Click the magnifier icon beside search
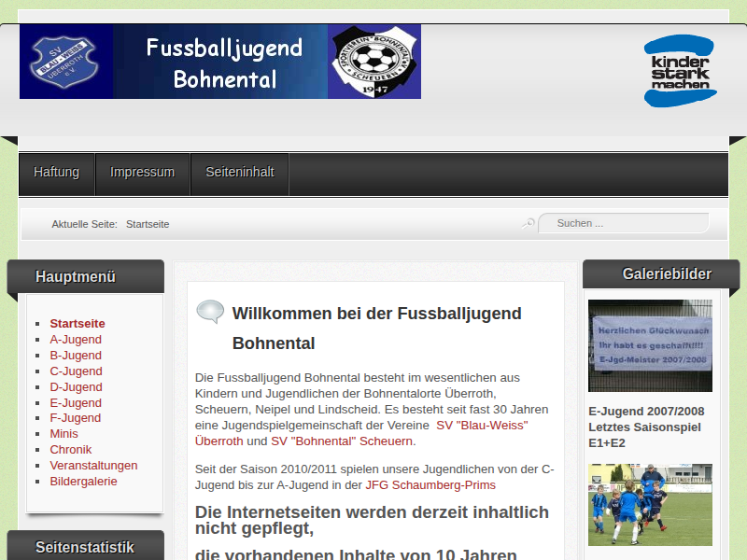This screenshot has width=747, height=560. tap(529, 223)
